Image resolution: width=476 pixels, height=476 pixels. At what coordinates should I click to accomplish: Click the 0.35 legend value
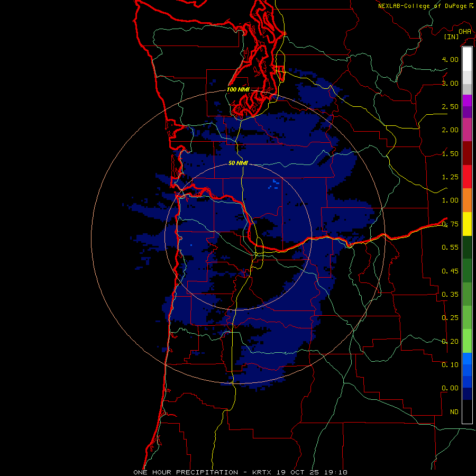(450, 295)
